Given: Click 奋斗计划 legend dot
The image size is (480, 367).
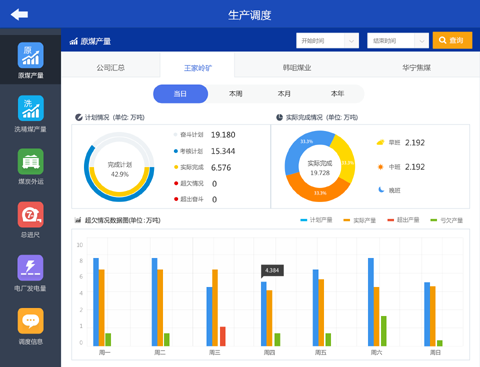Looking at the screenshot, I should tap(176, 135).
